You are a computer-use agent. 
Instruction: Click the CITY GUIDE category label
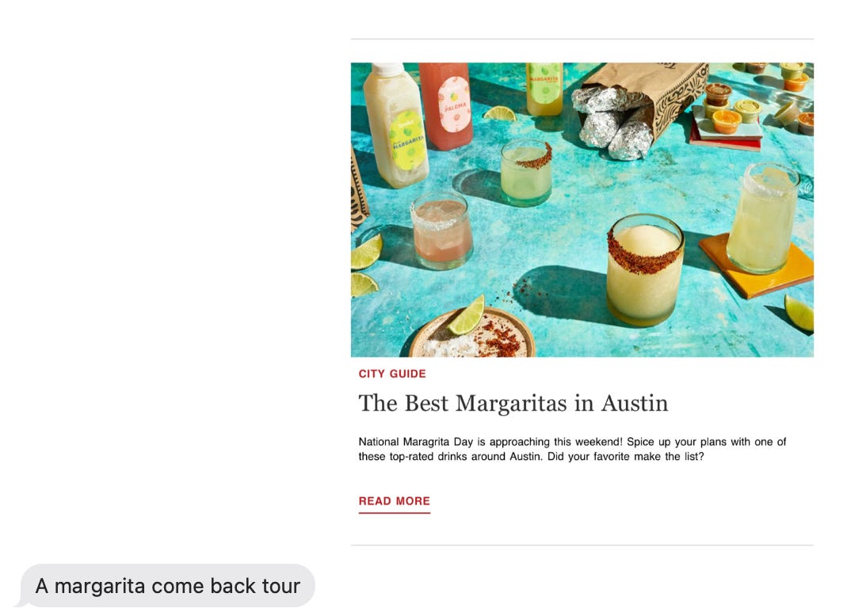tap(392, 374)
